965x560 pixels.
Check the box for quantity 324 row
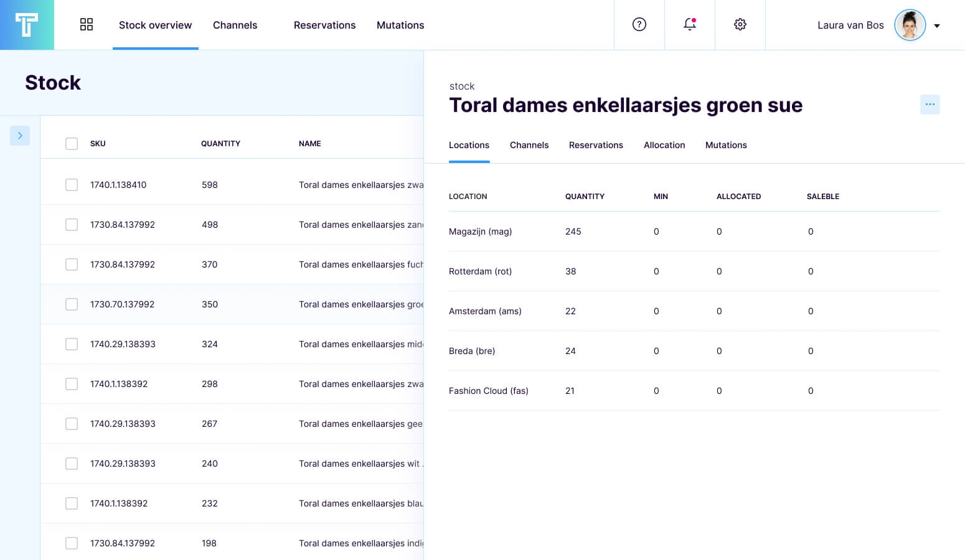coord(72,344)
